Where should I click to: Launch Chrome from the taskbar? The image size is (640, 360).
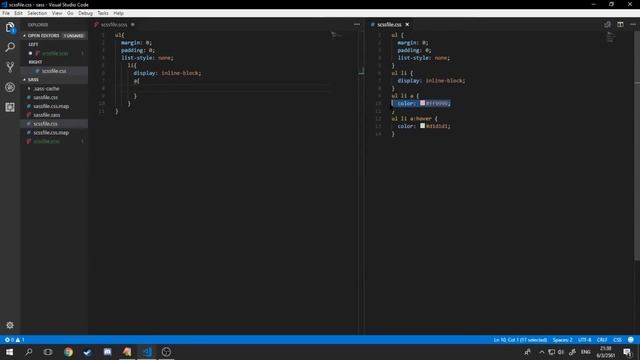68,352
